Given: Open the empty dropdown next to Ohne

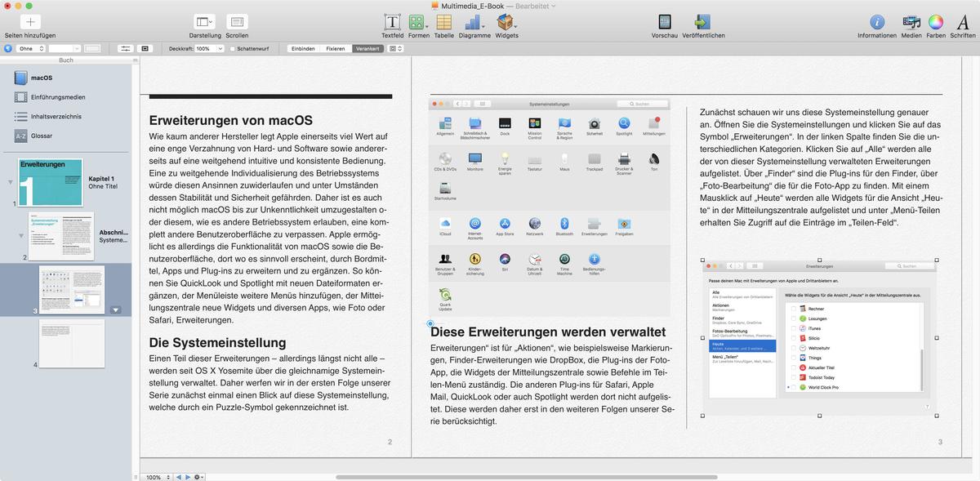Looking at the screenshot, I should 65,48.
